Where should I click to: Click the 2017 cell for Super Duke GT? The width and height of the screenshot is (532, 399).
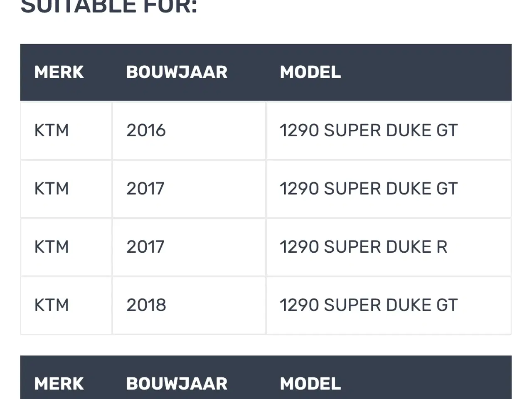(x=145, y=189)
